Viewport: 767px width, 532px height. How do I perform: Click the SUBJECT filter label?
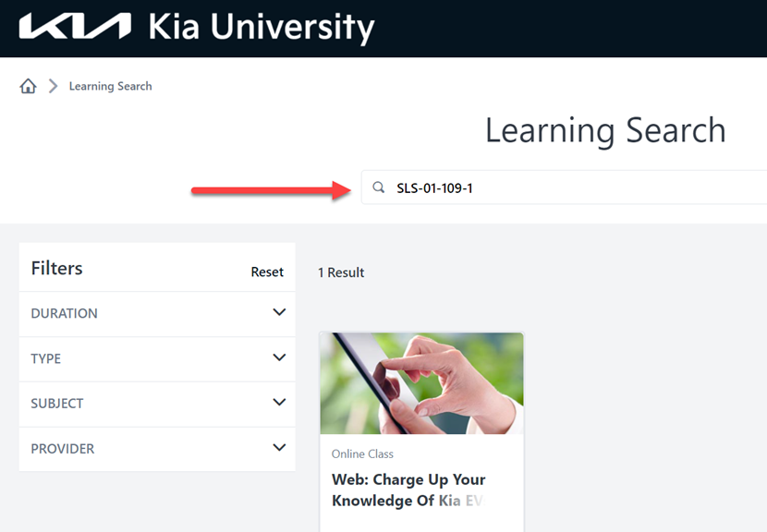coord(57,404)
